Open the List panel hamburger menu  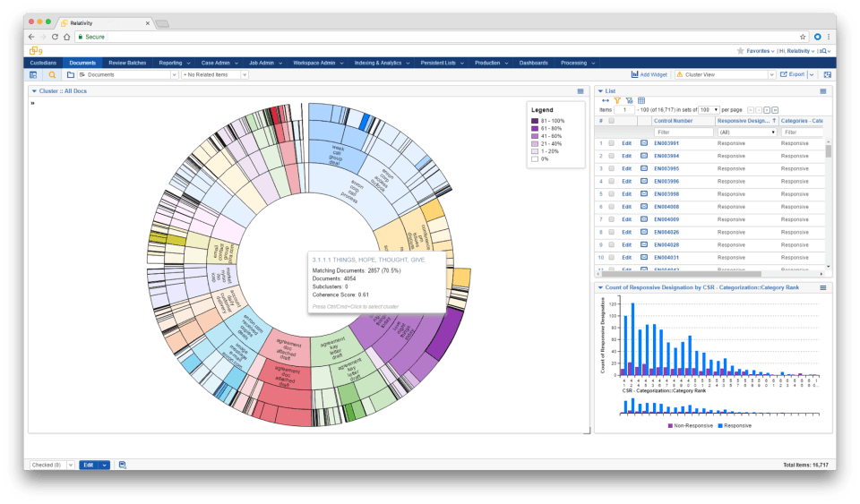click(x=823, y=91)
